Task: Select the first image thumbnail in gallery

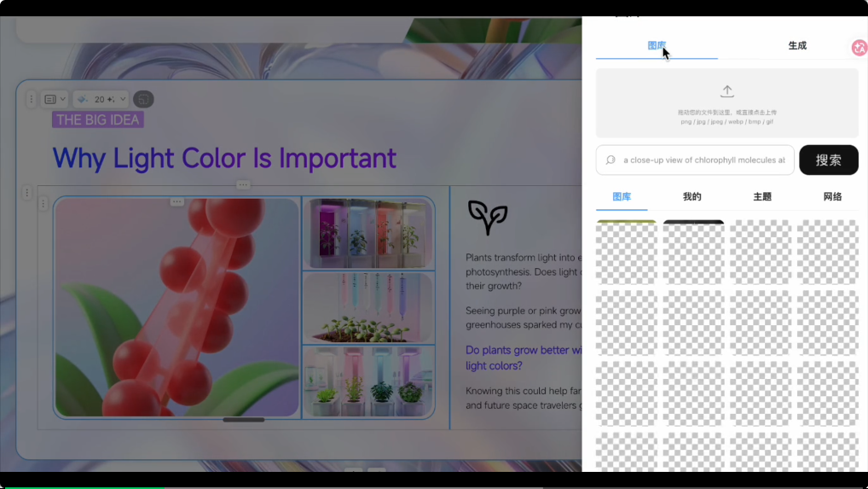Action: tap(626, 253)
